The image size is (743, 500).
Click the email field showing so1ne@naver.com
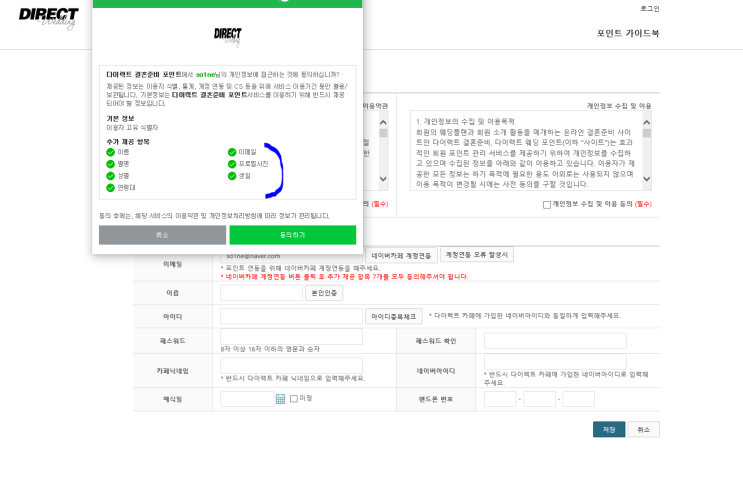coord(291,256)
